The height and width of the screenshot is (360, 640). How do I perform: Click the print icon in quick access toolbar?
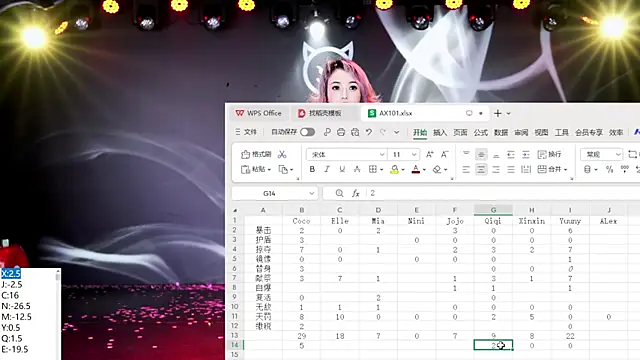(x=341, y=132)
